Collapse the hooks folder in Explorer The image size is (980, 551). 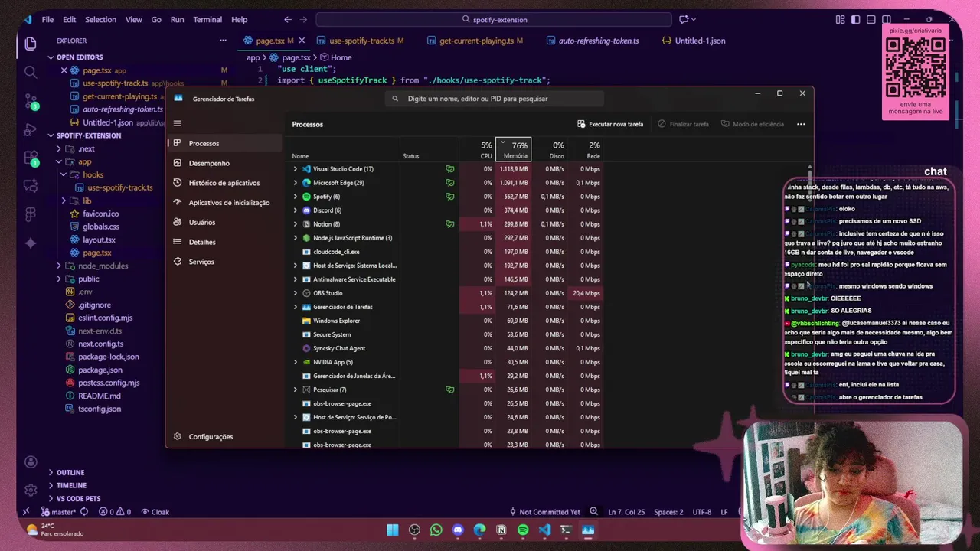(x=65, y=174)
